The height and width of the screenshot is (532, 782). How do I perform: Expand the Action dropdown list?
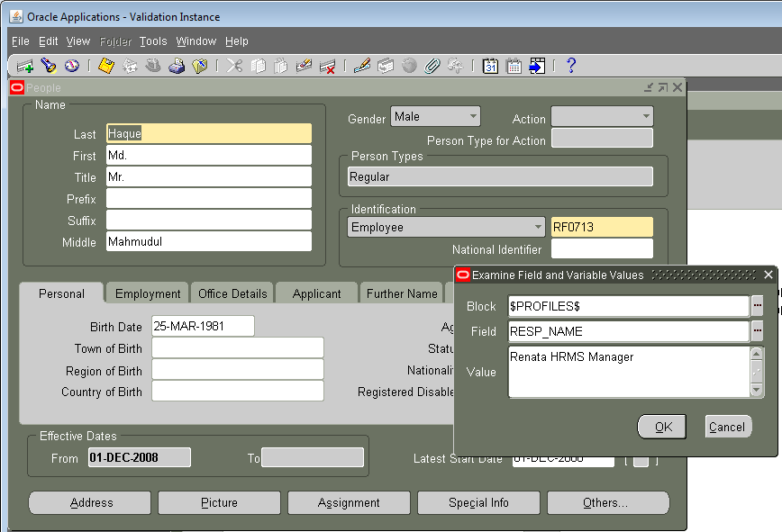[x=647, y=118]
